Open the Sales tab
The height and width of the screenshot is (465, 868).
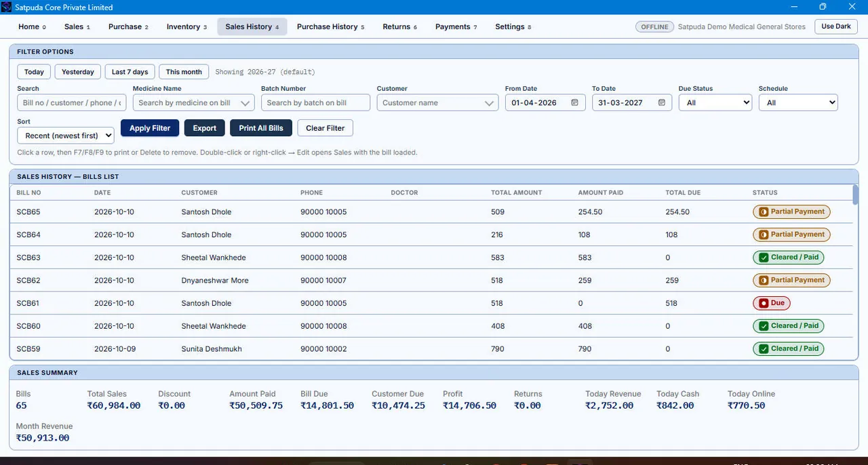coord(77,26)
